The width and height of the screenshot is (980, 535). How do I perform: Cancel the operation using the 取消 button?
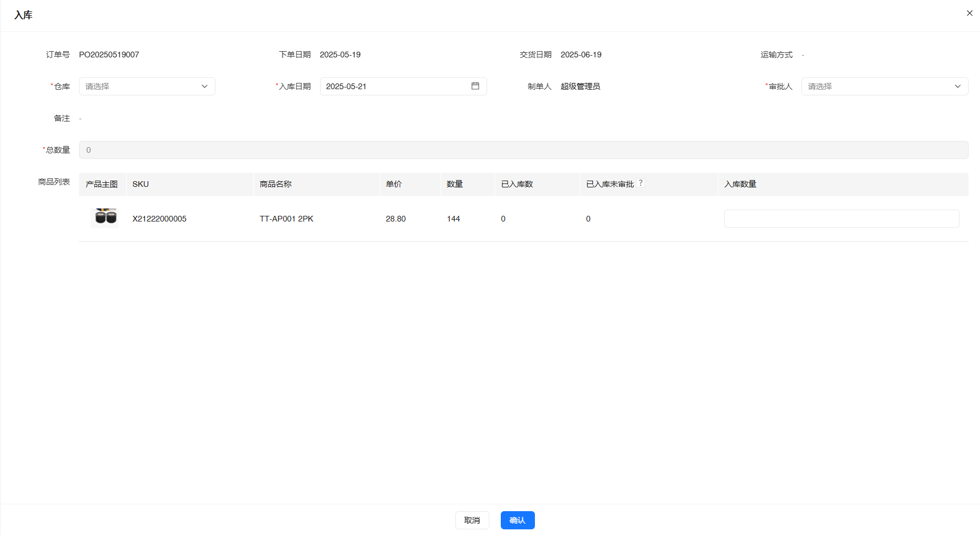click(x=472, y=520)
